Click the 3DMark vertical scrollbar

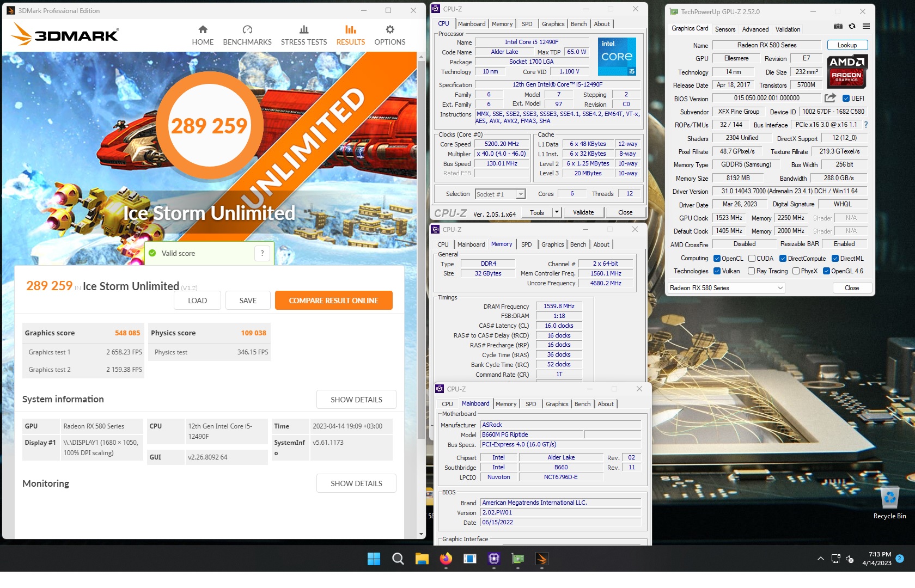click(421, 250)
